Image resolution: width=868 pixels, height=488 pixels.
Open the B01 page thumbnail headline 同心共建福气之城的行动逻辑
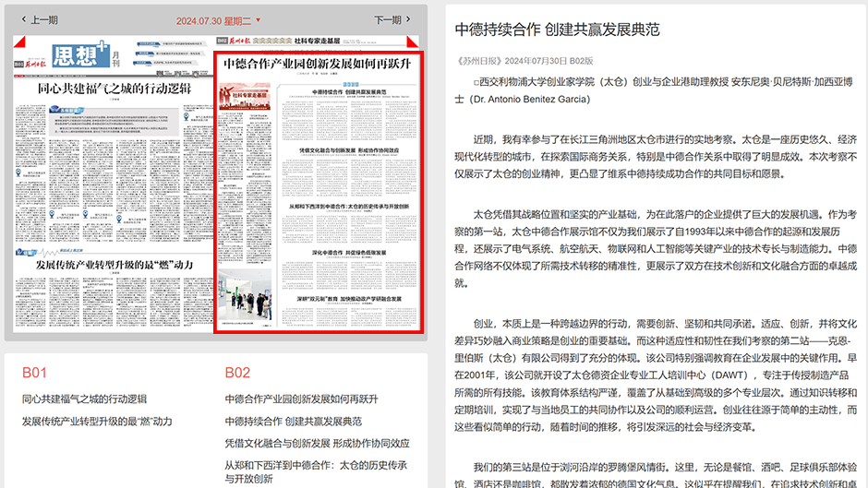click(115, 89)
